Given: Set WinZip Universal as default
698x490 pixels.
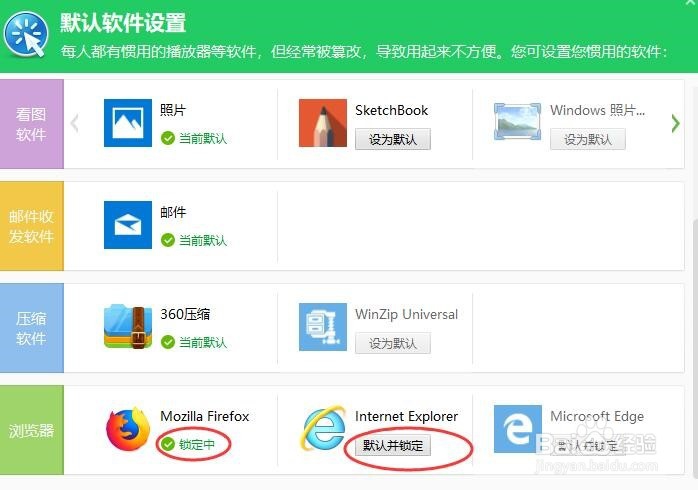Looking at the screenshot, I should coord(393,343).
